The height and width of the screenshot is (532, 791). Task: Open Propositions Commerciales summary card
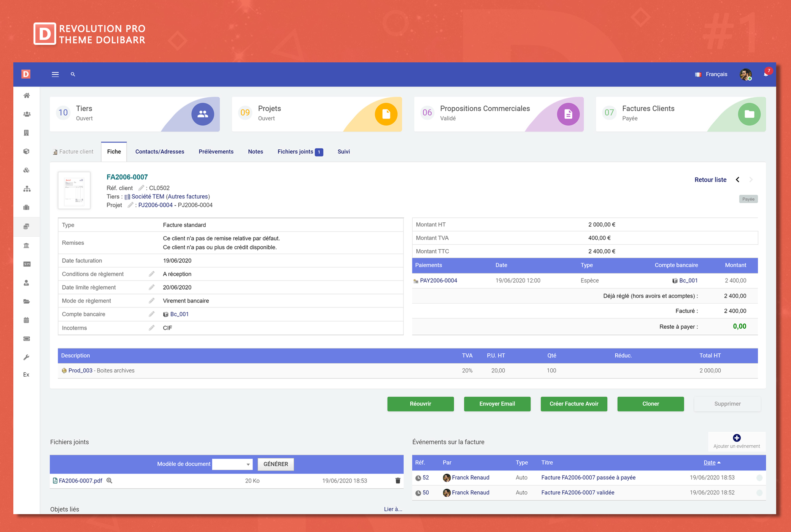click(x=499, y=114)
